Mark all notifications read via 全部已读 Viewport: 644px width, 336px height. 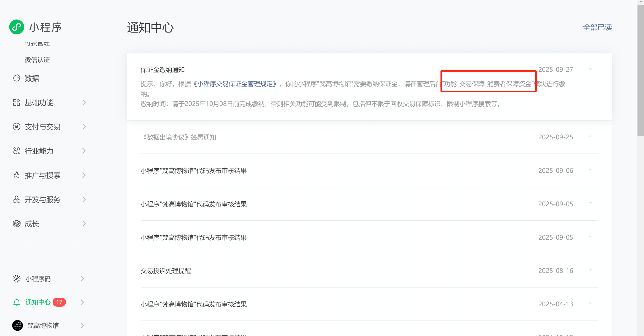coord(597,27)
